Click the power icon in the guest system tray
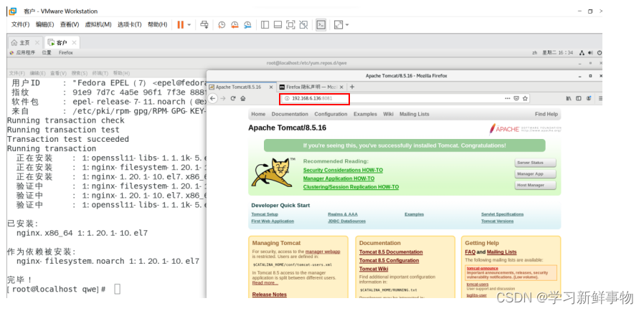This screenshot has height=311, width=644. click(600, 52)
